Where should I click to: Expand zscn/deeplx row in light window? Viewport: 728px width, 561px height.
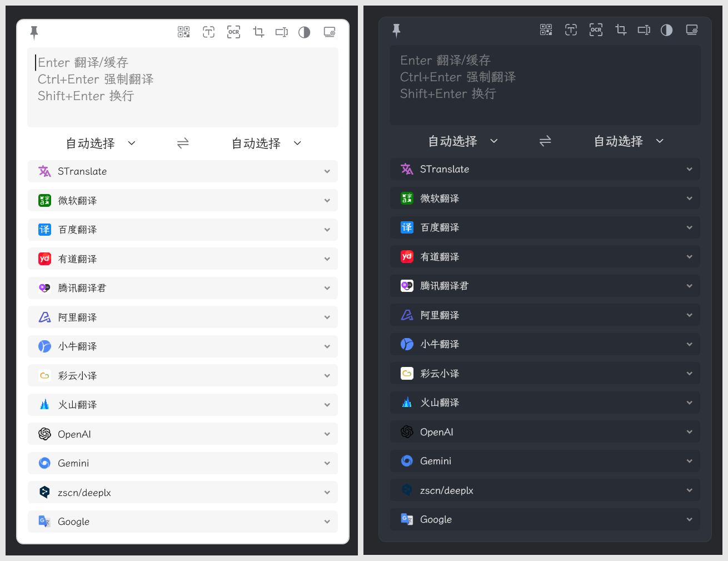183,493
